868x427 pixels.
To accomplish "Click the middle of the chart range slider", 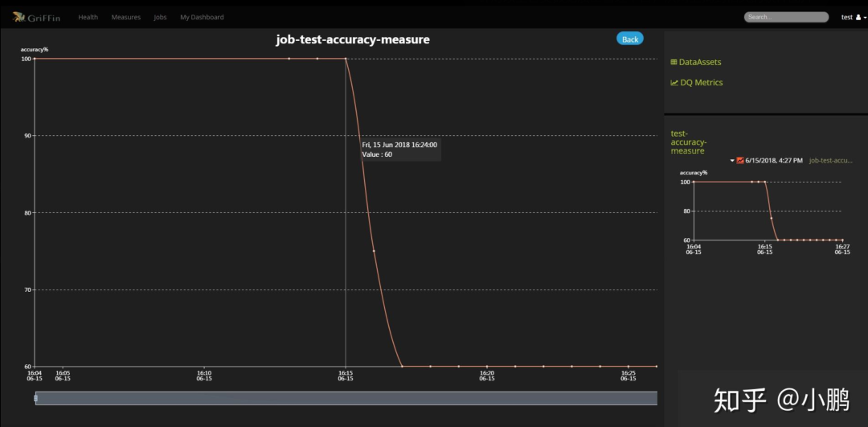I will 346,398.
